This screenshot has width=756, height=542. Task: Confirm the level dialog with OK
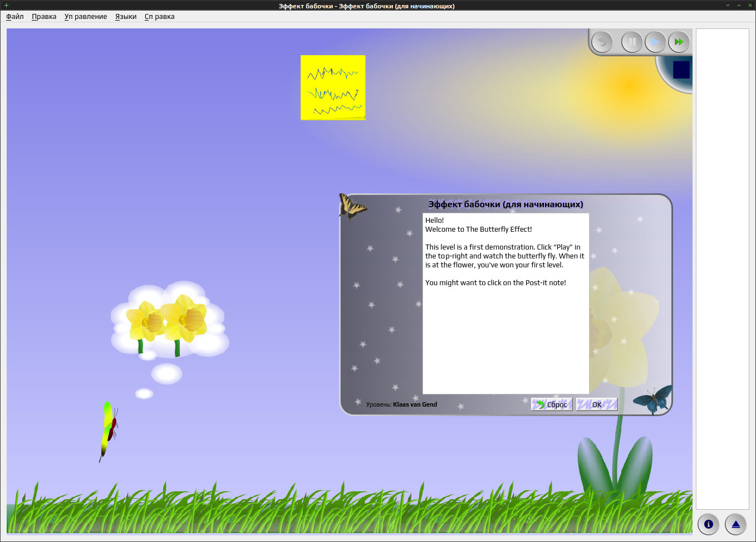pyautogui.click(x=597, y=404)
